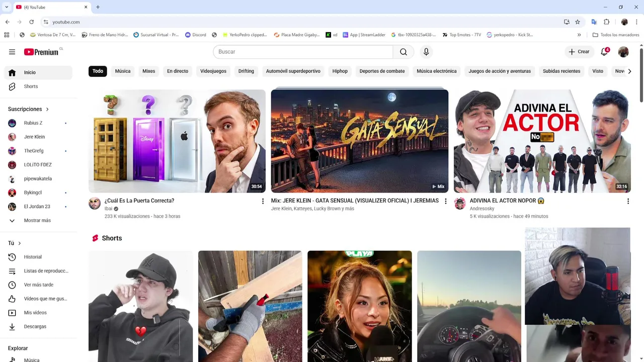Open options for ¿Cuál Es La Puerta Correcta?
The width and height of the screenshot is (644, 362).
263,201
